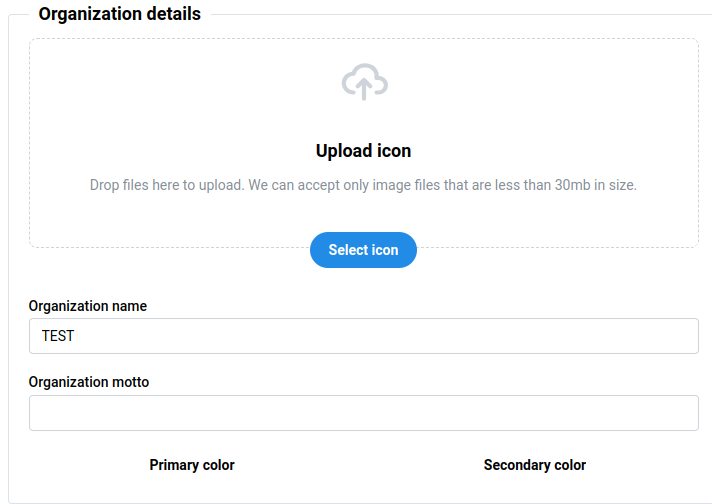Focus the Organization name input field
This screenshot has width=712, height=504.
363,336
